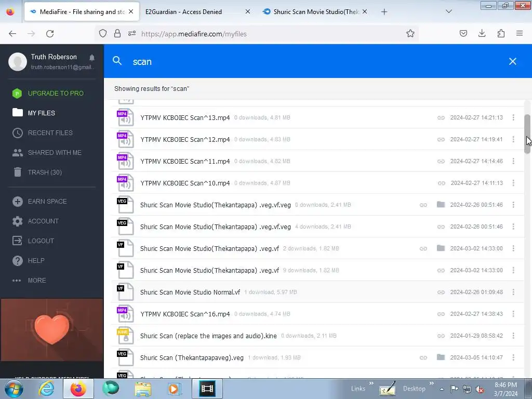Viewport: 532px width, 399px height.
Task: Click the muted volume tray icon
Action: point(480,389)
